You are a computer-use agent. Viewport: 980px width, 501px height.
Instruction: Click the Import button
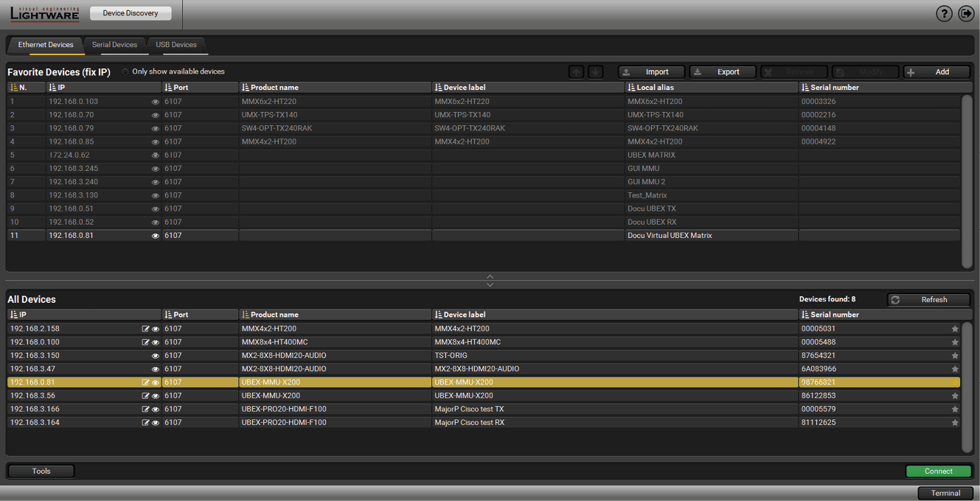[652, 72]
